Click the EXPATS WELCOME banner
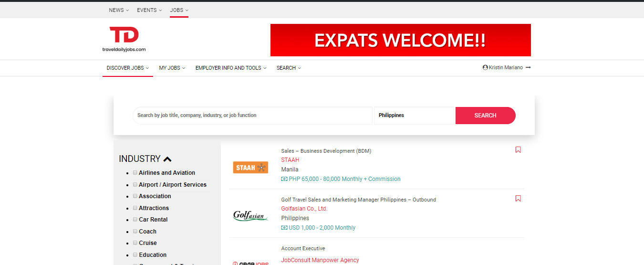 click(401, 40)
